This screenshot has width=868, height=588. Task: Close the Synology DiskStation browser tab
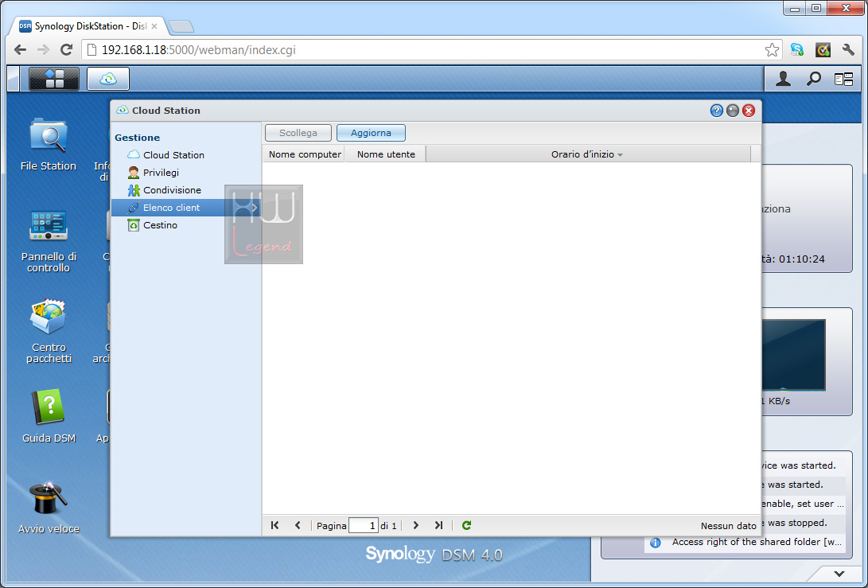tap(154, 26)
